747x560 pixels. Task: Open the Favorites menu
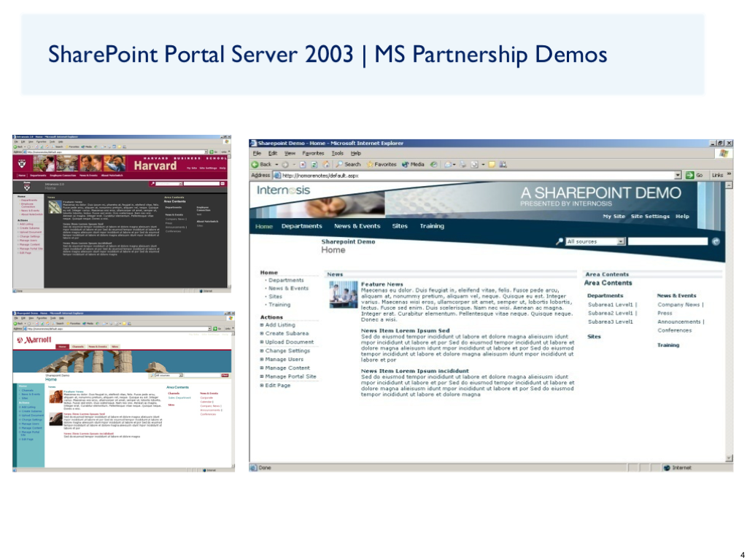coord(313,153)
